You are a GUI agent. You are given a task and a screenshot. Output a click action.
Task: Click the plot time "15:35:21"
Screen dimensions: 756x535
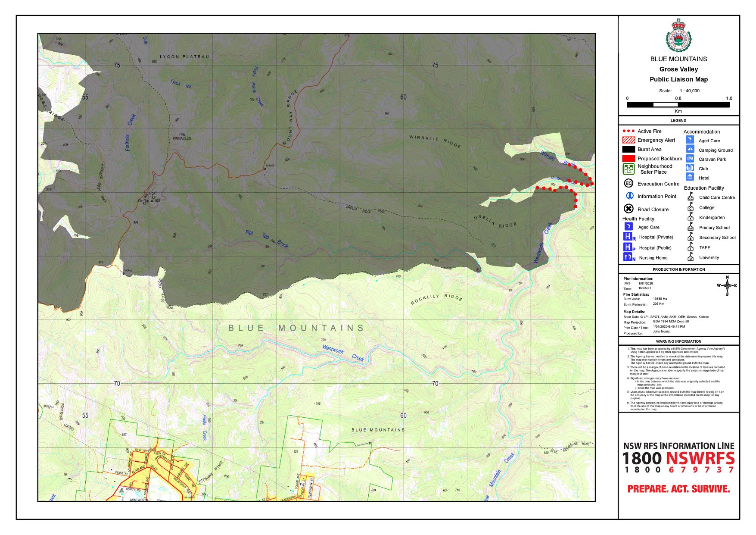click(645, 288)
